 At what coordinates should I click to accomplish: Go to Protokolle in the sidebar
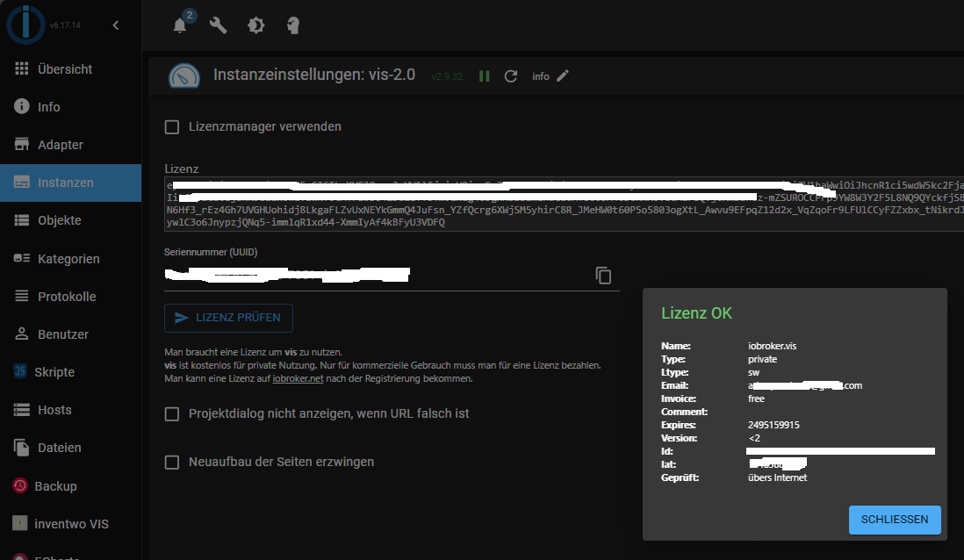pyautogui.click(x=67, y=297)
